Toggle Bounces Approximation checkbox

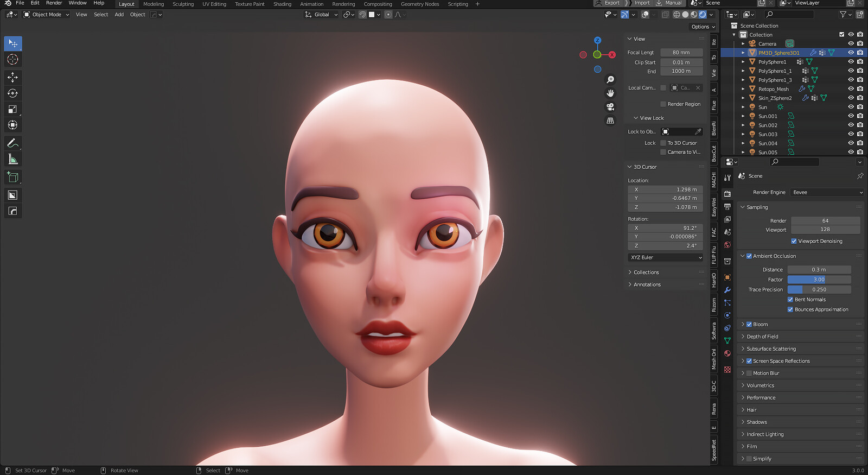coord(790,309)
